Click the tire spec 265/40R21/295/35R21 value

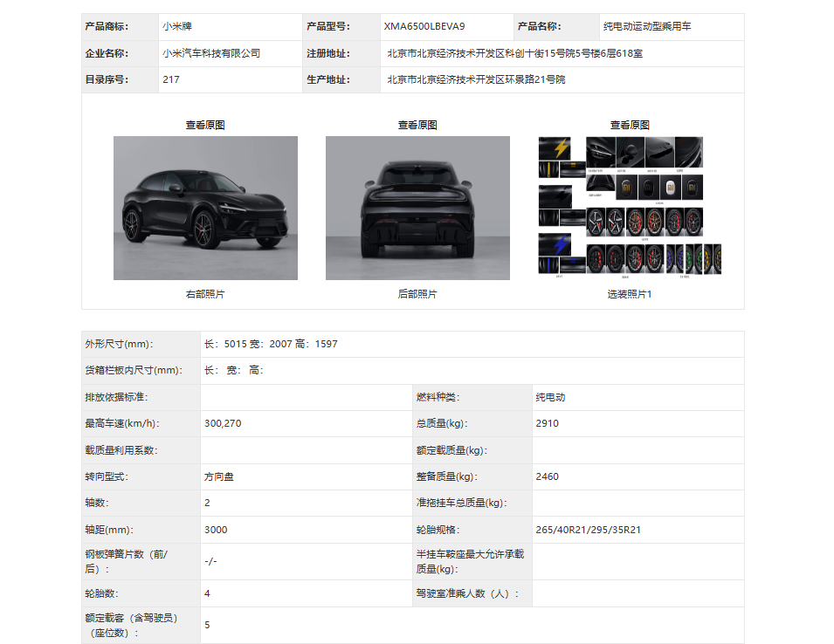(x=588, y=530)
